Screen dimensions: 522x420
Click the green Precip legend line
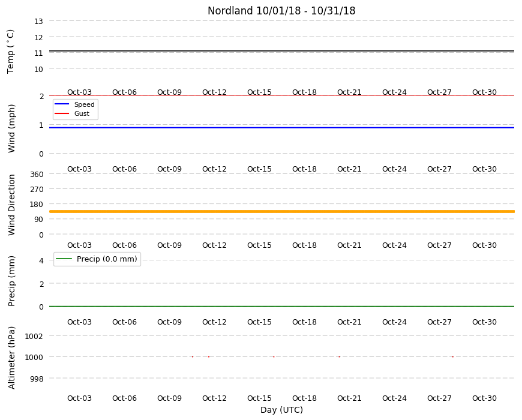point(64,259)
